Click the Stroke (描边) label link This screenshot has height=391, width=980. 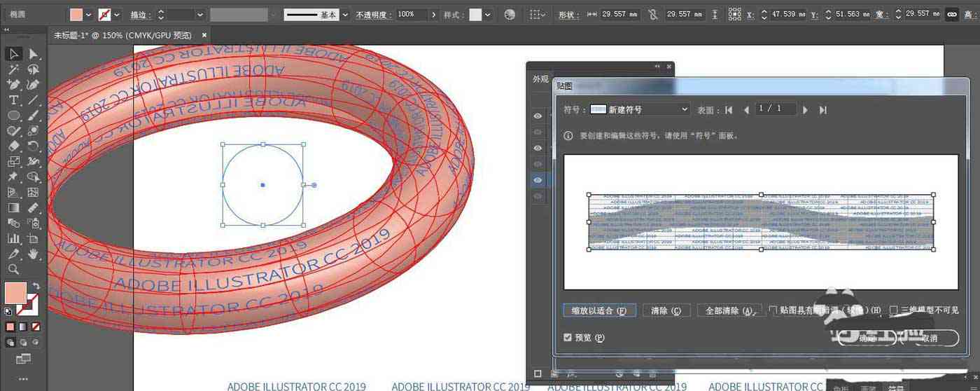pos(140,14)
